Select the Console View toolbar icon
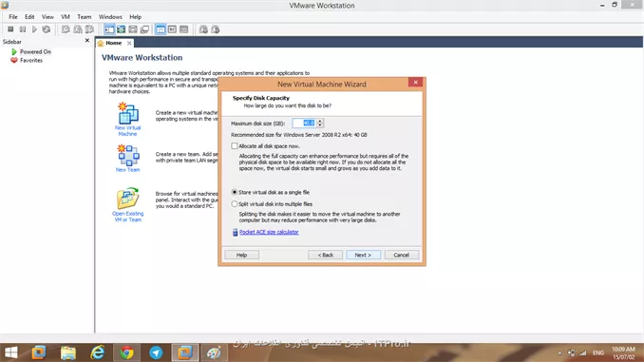 (183, 29)
